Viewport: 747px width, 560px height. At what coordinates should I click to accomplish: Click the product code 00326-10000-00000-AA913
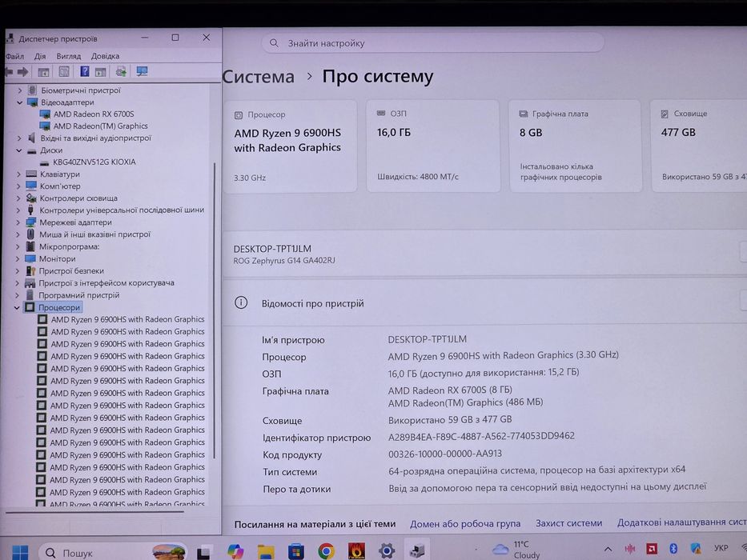click(445, 454)
